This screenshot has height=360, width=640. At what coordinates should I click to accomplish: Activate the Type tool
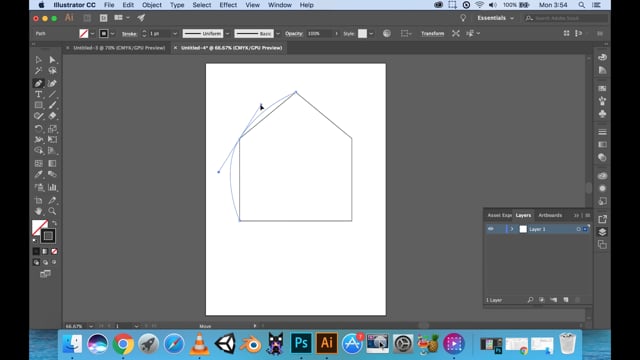point(38,94)
